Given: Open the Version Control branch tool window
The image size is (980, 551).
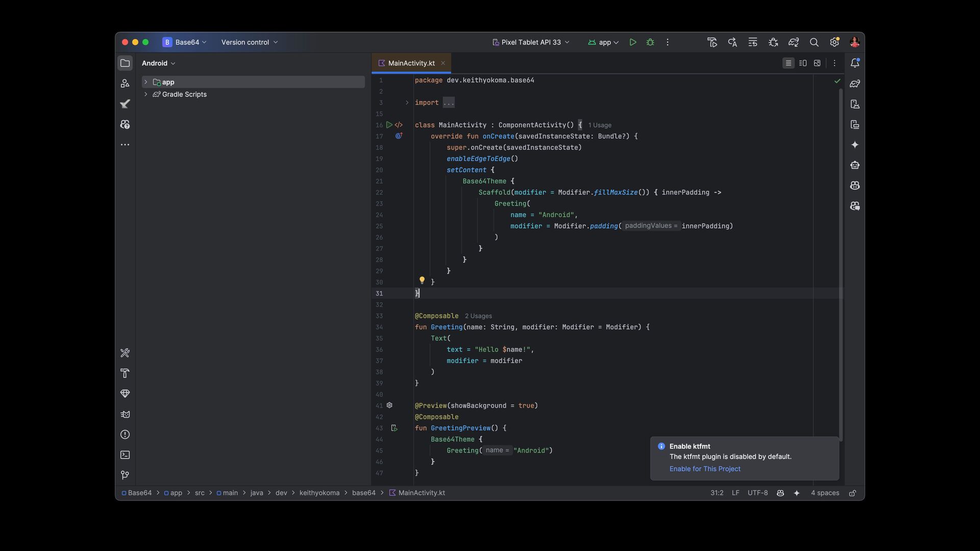Looking at the screenshot, I should click(x=125, y=475).
